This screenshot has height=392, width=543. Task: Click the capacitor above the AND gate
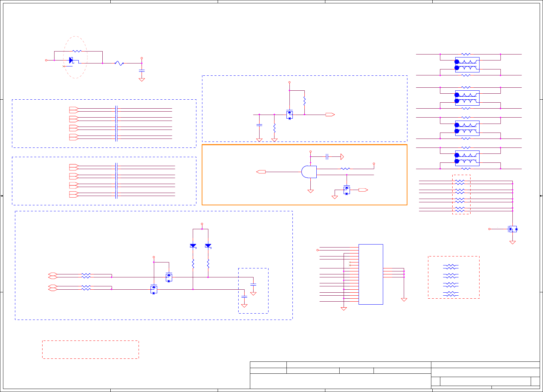click(327, 156)
